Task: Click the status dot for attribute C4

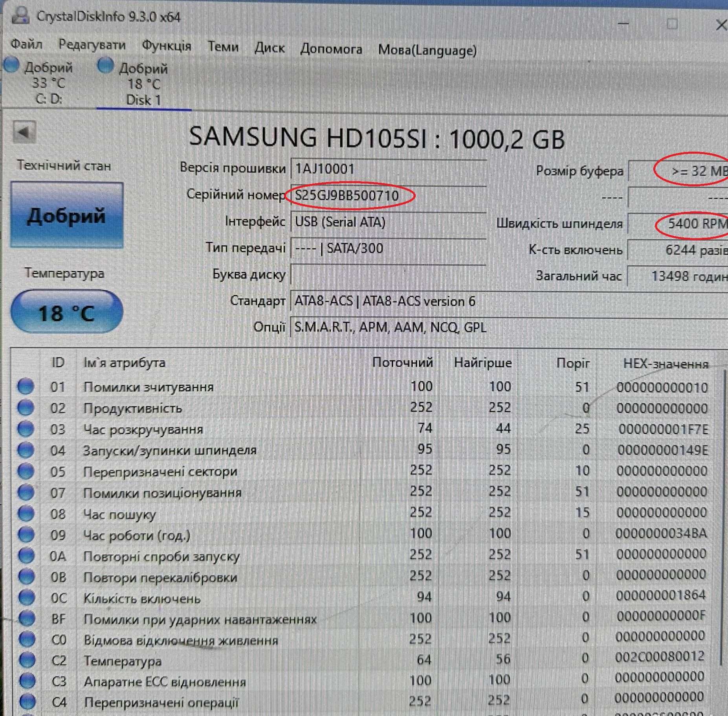Action: (28, 702)
